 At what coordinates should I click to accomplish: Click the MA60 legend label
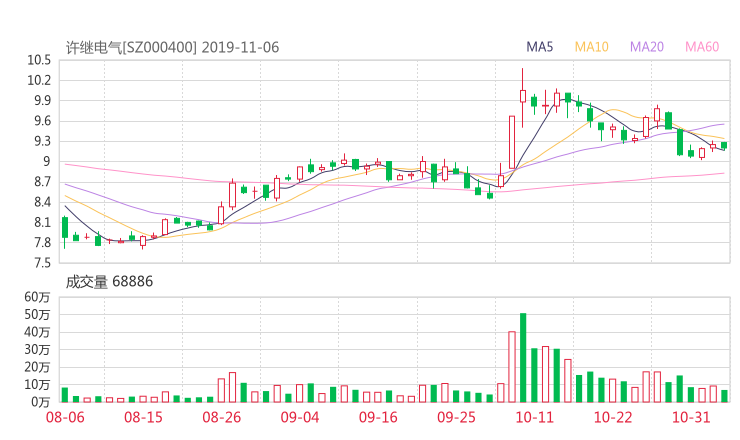(702, 47)
